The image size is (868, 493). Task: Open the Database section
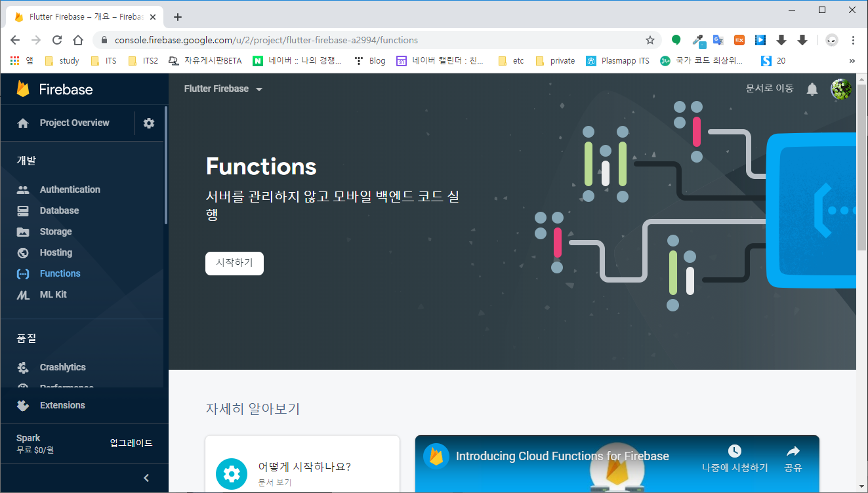click(59, 210)
